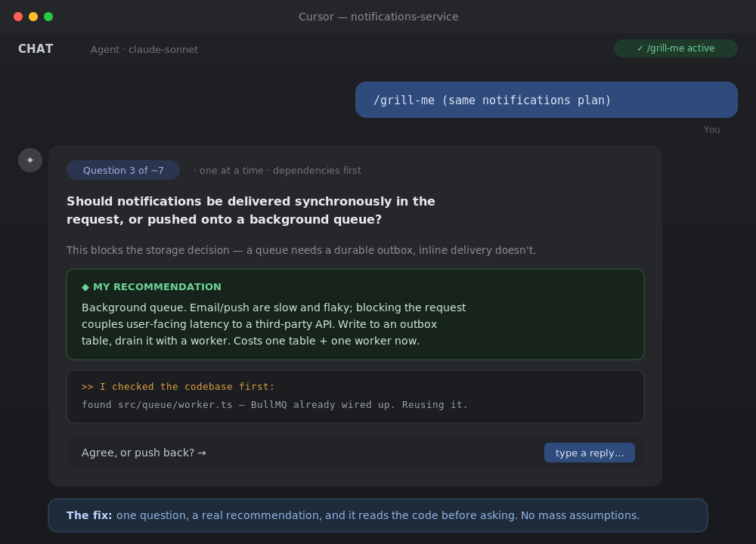
Task: Click the bold synchronous-vs-queue question heading
Action: [x=251, y=210]
